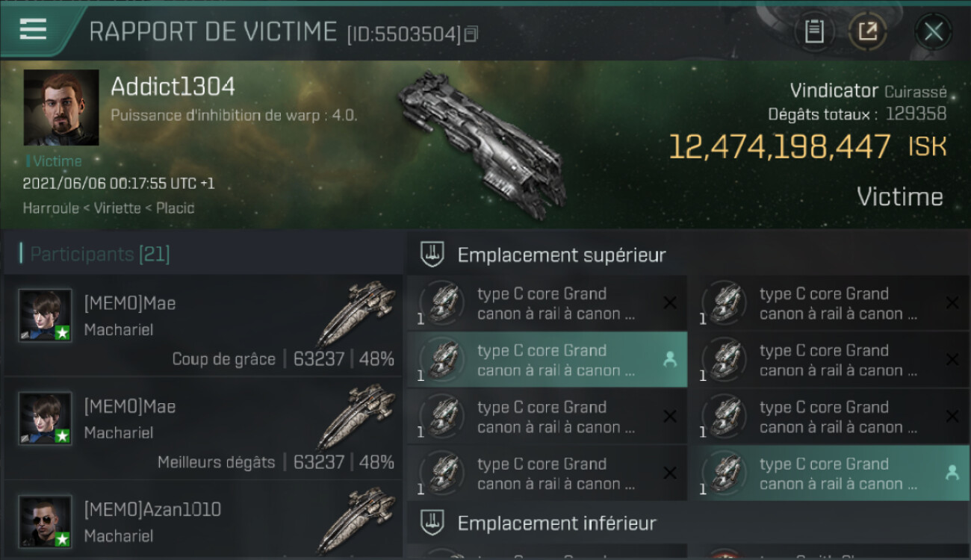Screen dimensions: 971x560
Task: Select the first [MEMO]Mae participant portrait
Action: point(46,315)
